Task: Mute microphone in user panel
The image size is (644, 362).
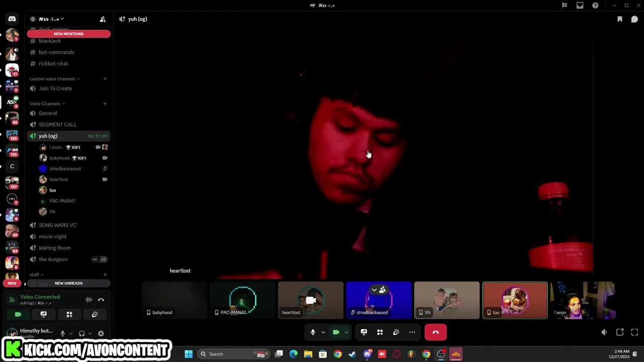Action: click(62, 333)
